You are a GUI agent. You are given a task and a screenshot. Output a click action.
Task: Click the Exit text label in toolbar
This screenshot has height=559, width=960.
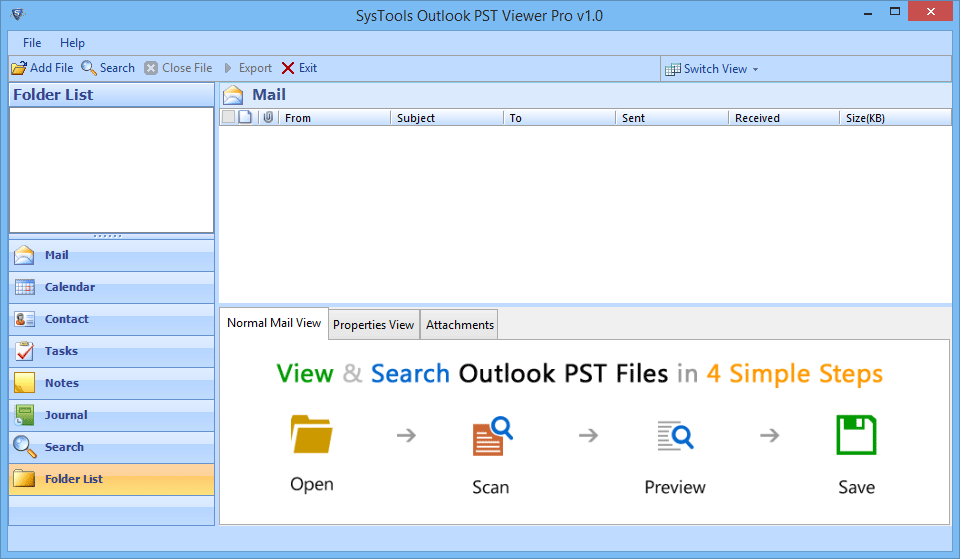pyautogui.click(x=308, y=68)
